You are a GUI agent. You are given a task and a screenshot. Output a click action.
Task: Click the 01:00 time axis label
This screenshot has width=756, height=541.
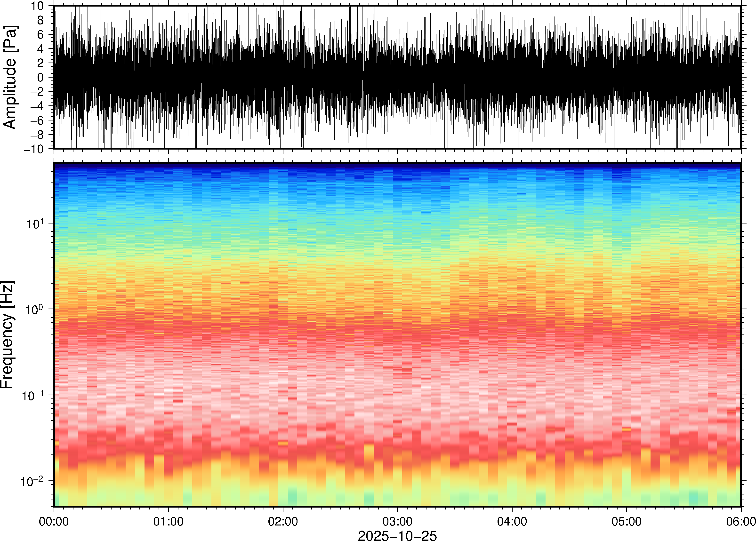tap(168, 521)
